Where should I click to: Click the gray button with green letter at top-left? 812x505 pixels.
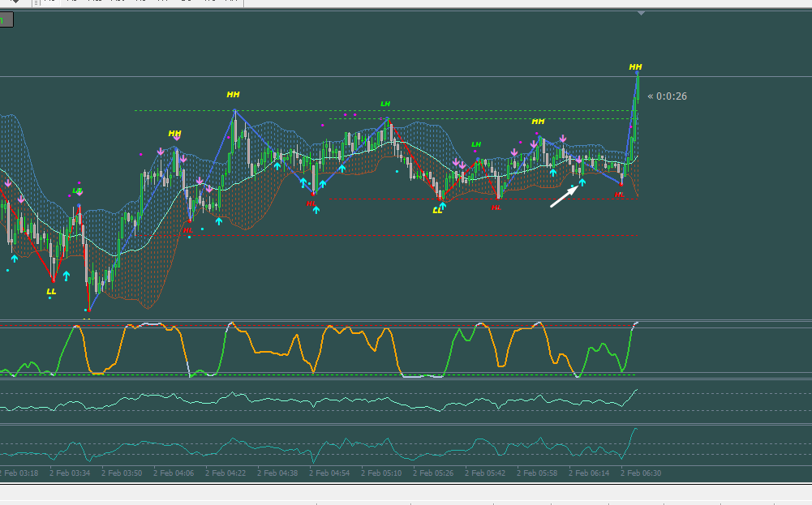coord(6,20)
